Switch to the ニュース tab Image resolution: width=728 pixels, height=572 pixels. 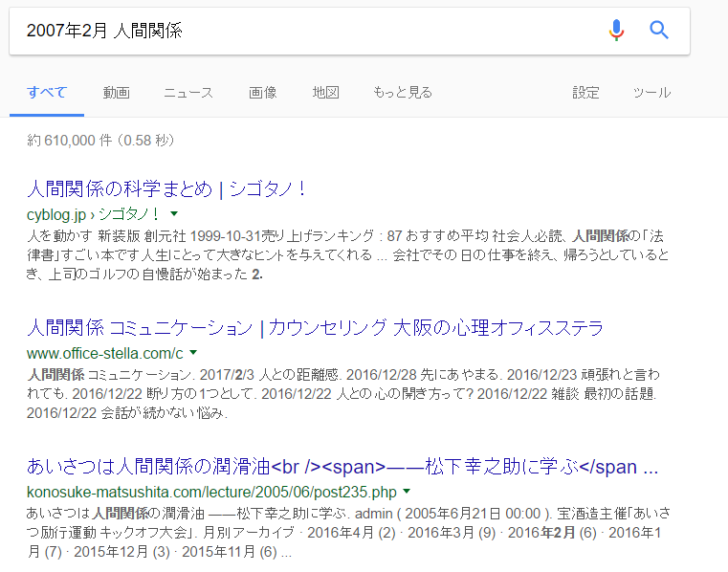tap(188, 93)
